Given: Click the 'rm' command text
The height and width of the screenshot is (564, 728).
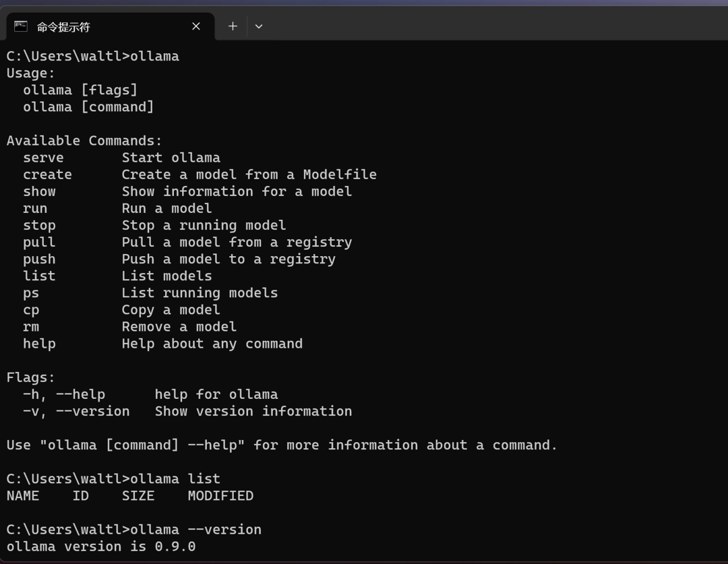Looking at the screenshot, I should [31, 327].
